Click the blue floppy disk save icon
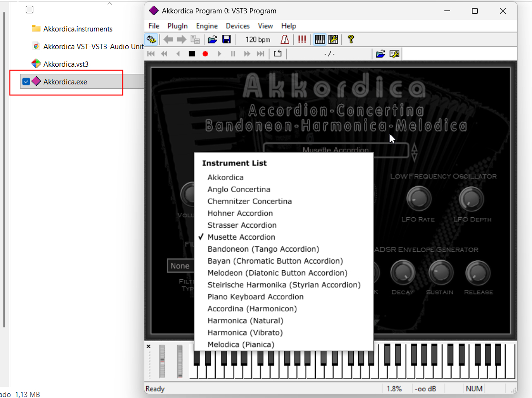This screenshot has height=398, width=532. [226, 40]
